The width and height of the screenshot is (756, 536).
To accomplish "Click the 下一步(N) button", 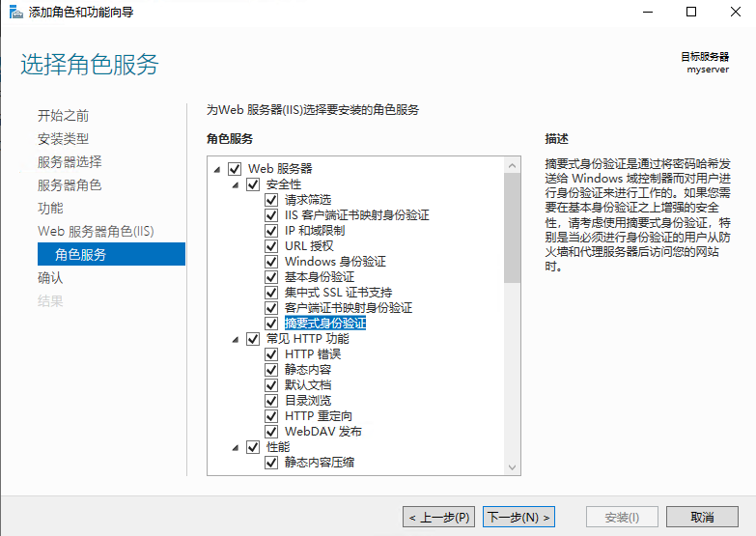I will coord(519,517).
